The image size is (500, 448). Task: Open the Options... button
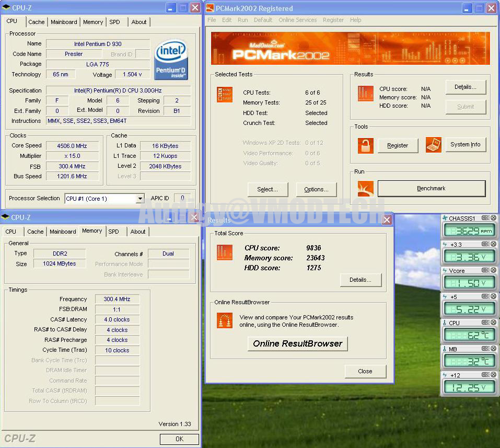pos(316,190)
